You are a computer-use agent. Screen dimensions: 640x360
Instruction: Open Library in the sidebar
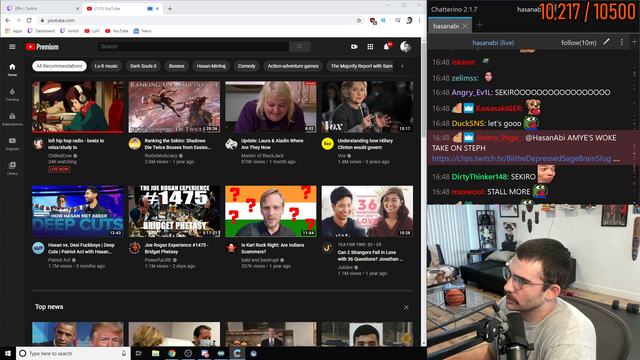pyautogui.click(x=12, y=168)
